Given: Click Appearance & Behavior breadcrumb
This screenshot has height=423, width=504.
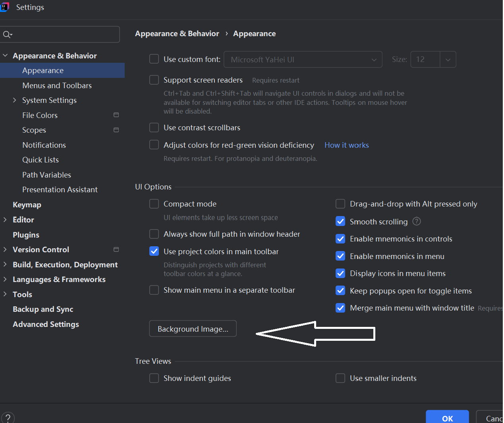Looking at the screenshot, I should 177,34.
